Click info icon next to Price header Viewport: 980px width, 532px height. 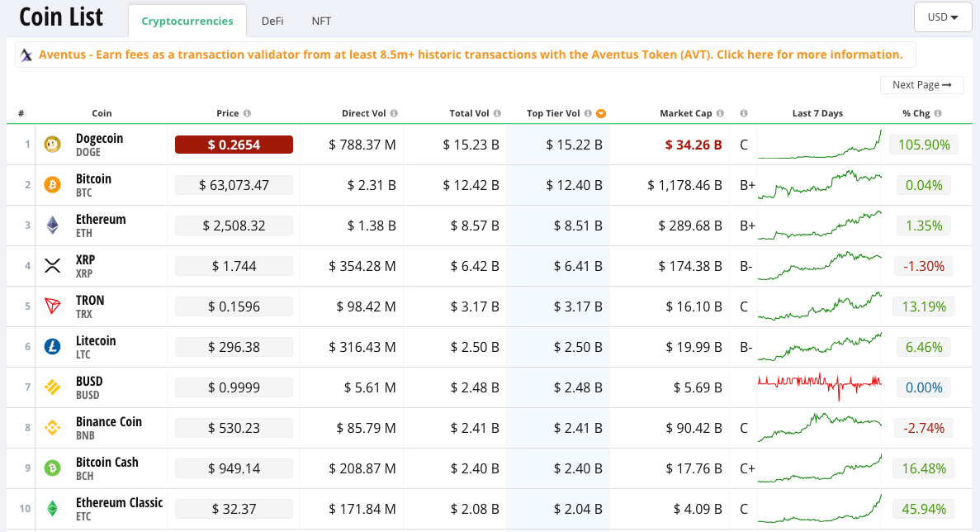247,113
